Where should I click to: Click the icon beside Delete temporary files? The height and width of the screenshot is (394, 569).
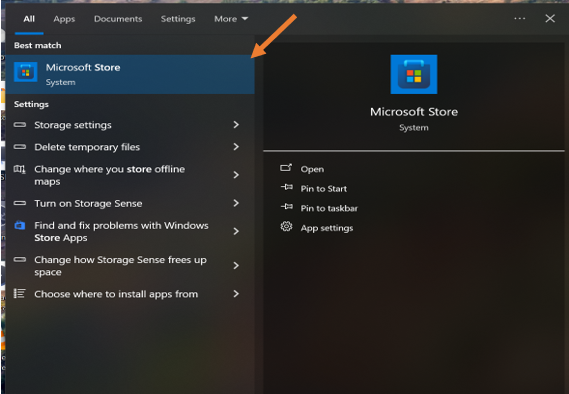pyautogui.click(x=20, y=147)
